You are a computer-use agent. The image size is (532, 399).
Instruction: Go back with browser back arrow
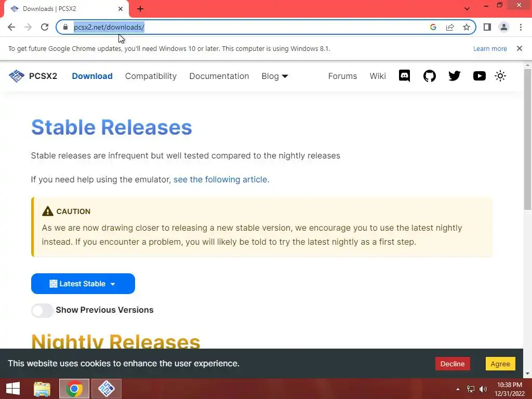(11, 27)
